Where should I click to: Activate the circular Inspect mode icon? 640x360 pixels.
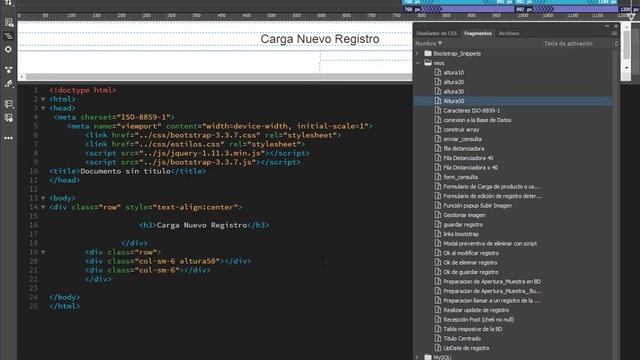(8, 49)
